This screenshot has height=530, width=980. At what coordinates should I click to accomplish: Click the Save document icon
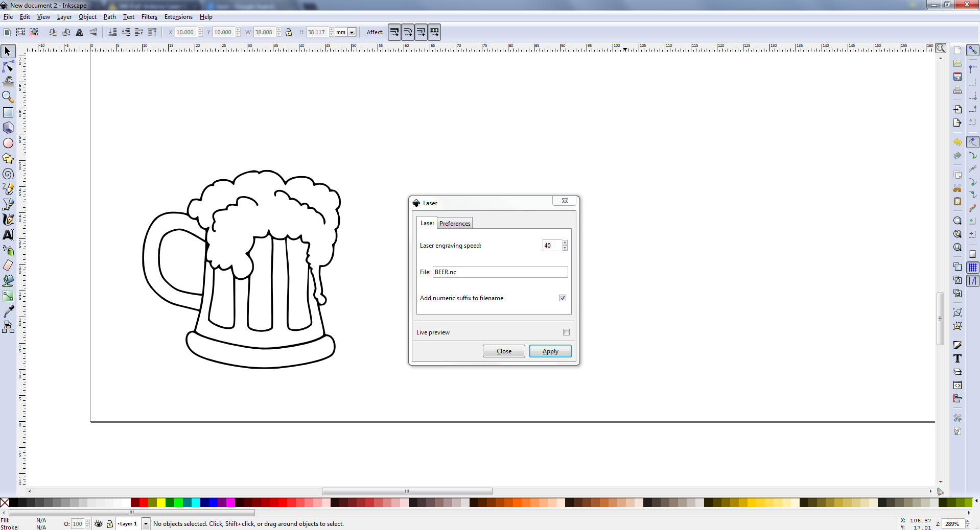pos(958,77)
